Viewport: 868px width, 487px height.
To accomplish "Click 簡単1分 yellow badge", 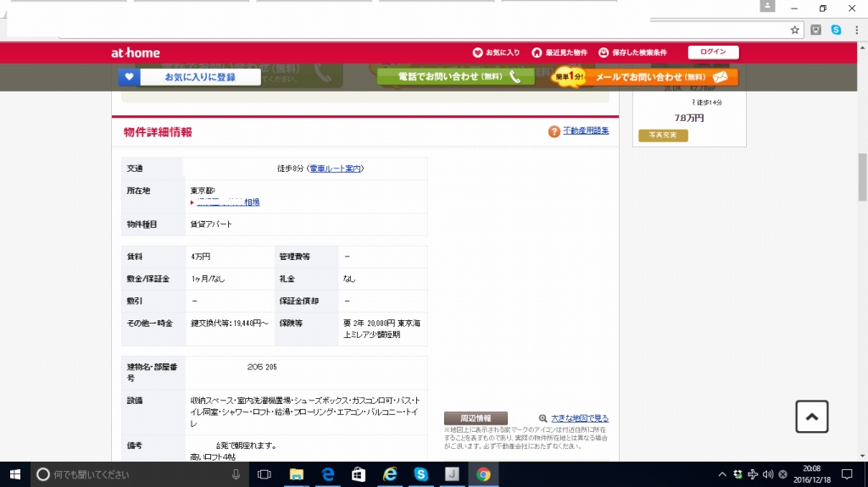I will tap(569, 76).
